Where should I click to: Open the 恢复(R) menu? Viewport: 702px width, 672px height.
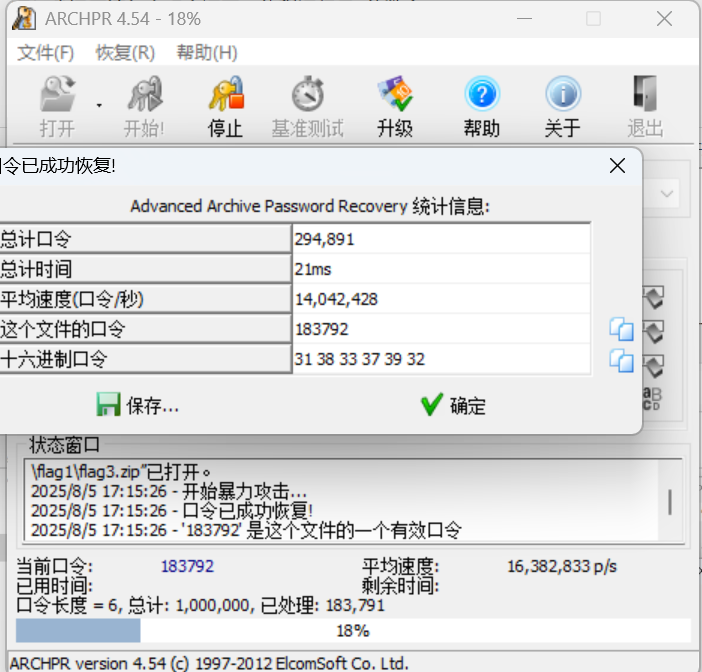[x=125, y=53]
